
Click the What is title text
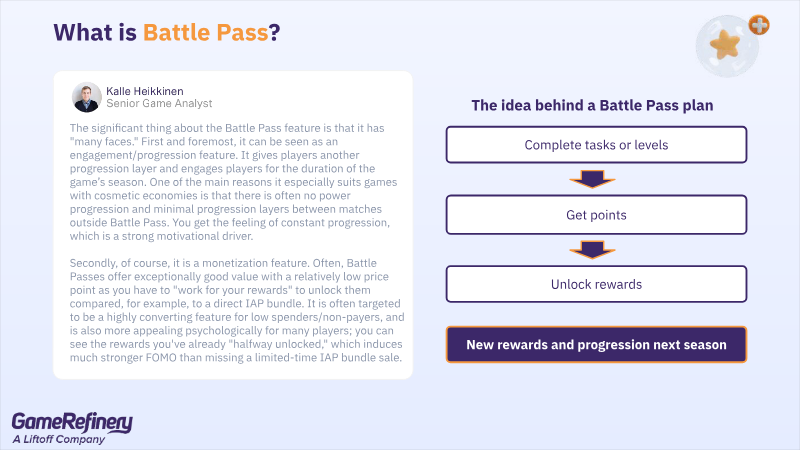[95, 32]
